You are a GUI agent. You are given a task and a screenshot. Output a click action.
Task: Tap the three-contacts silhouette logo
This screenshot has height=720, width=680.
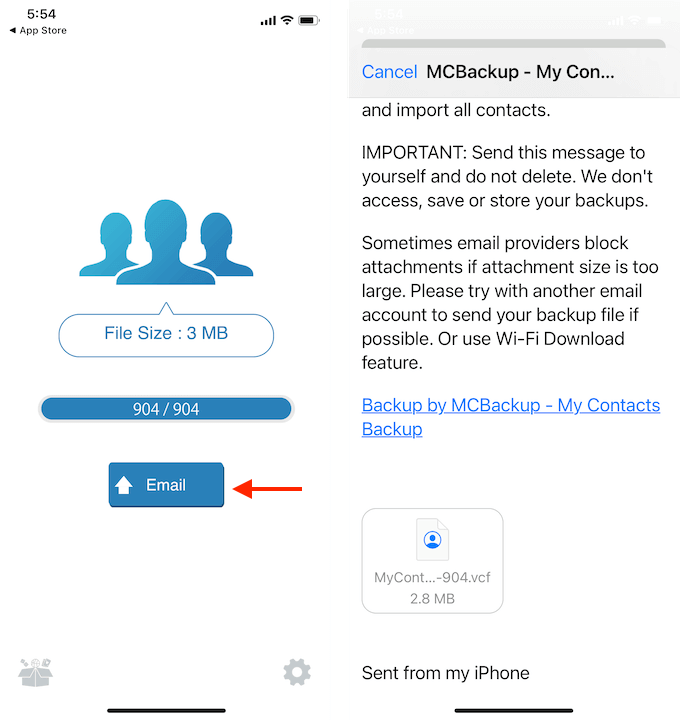tap(166, 242)
